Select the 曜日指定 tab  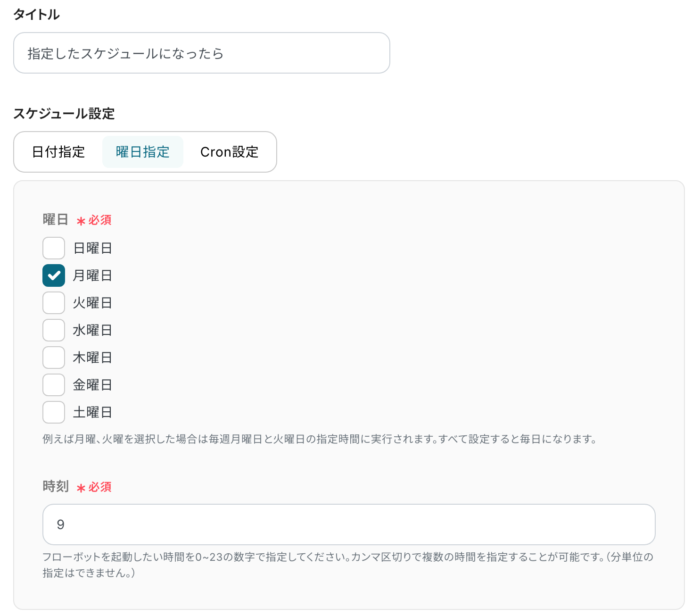[x=143, y=152]
